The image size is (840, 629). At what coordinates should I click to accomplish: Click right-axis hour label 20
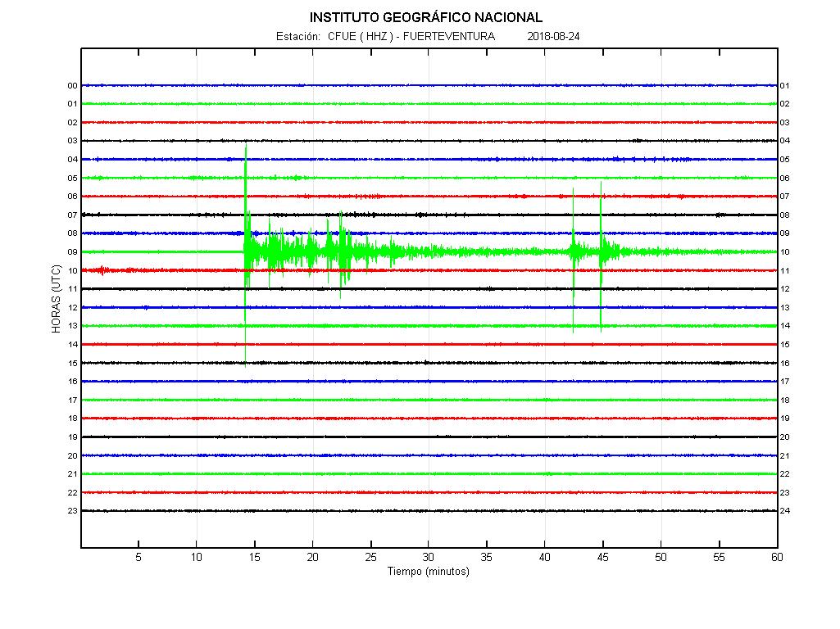point(785,437)
